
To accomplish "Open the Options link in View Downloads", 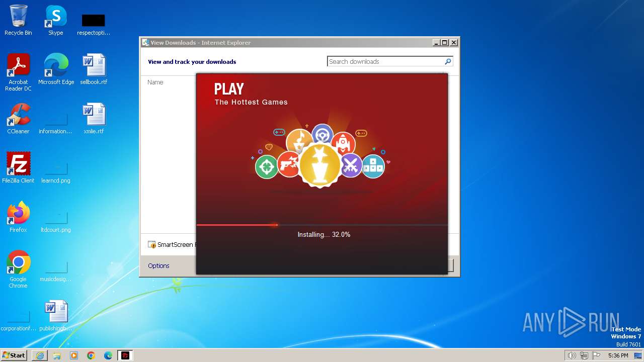I will [158, 265].
